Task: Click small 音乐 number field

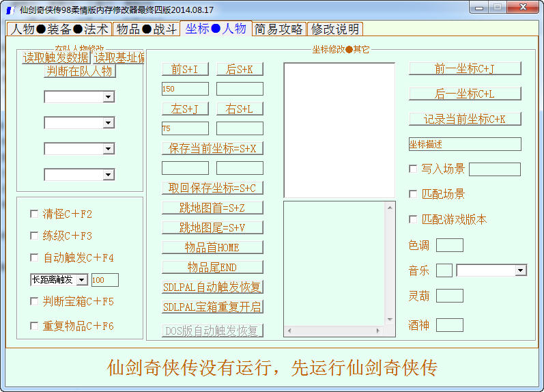Action: (x=444, y=270)
